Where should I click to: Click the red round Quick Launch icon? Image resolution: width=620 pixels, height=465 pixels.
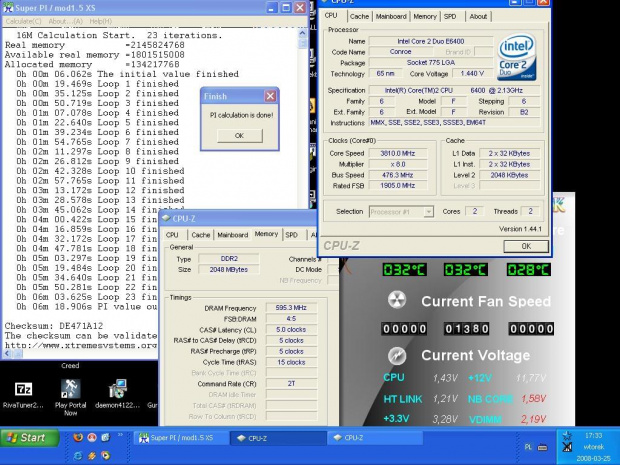point(92,437)
